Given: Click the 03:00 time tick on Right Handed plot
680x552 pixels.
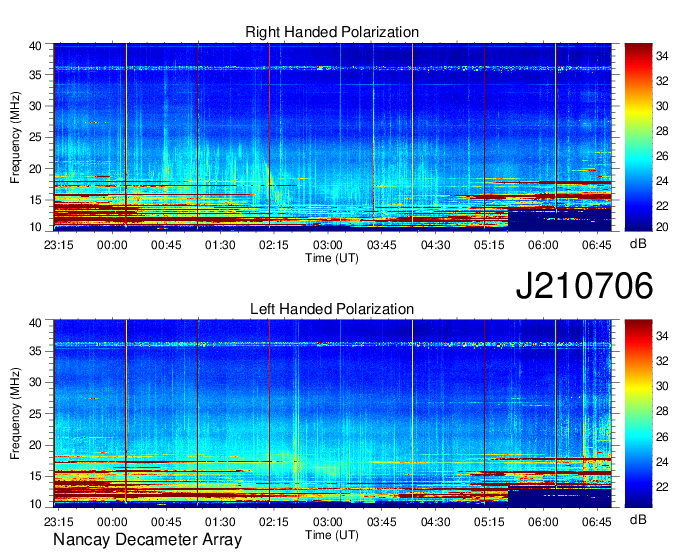Looking at the screenshot, I should tap(328, 245).
